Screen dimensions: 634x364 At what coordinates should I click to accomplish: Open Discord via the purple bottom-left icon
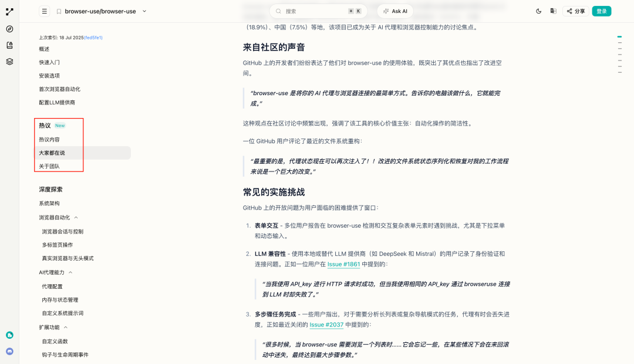tap(9, 350)
